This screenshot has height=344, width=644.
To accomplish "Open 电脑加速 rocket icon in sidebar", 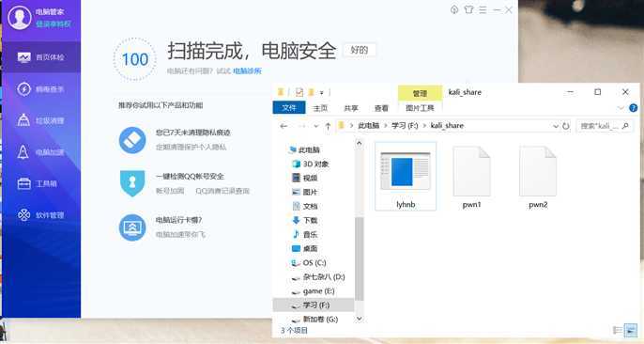I will pyautogui.click(x=23, y=151).
